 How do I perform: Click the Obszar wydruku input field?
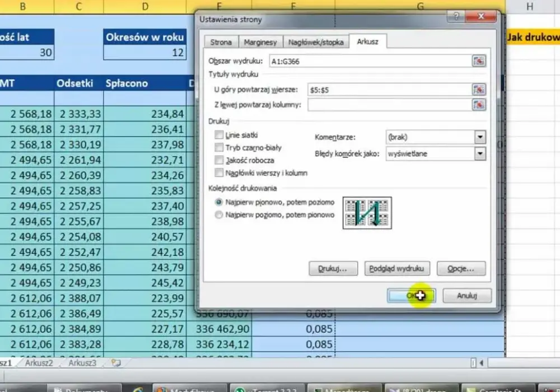[x=370, y=61]
